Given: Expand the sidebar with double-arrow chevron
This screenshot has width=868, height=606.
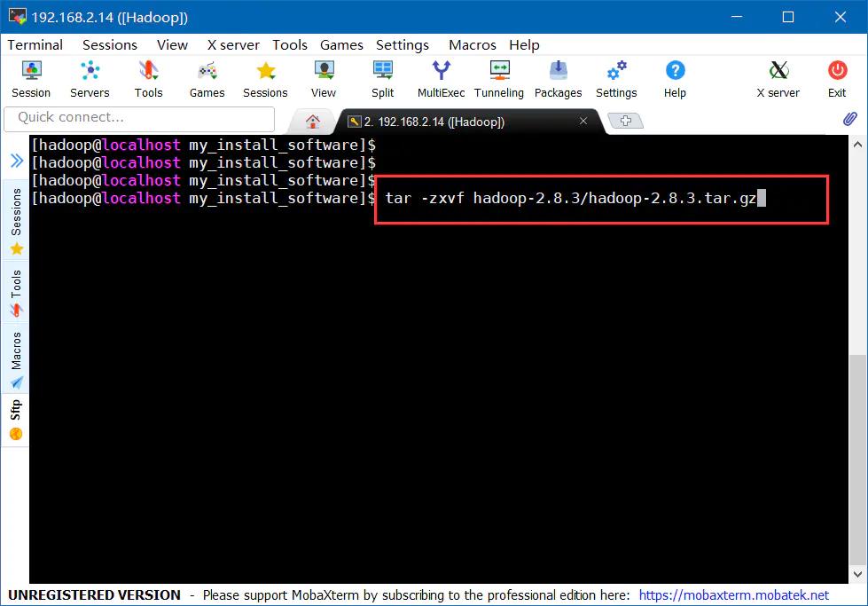Looking at the screenshot, I should pos(16,161).
